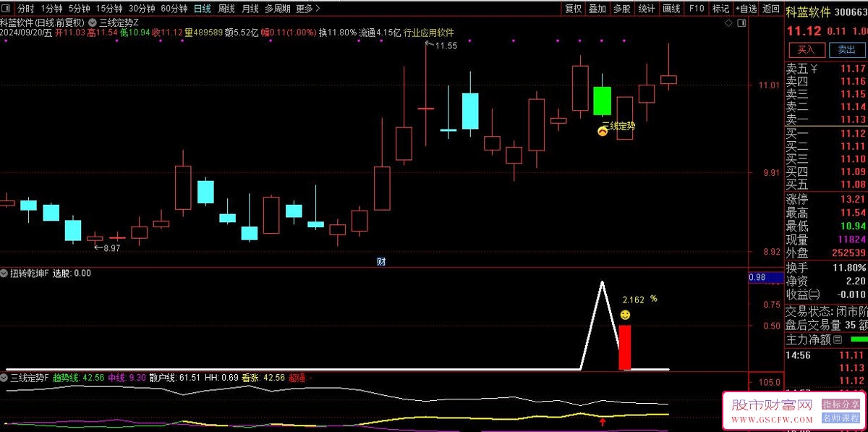Click the 统计 statistics button
This screenshot has width=868, height=432.
coord(647,9)
